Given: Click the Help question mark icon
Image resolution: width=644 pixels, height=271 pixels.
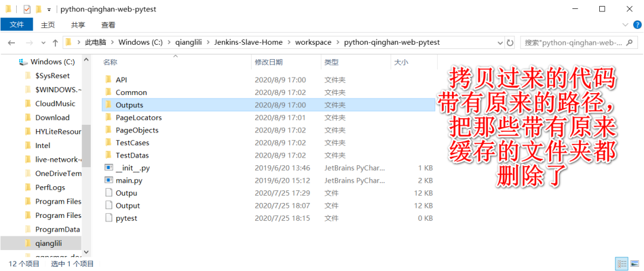Looking at the screenshot, I should click(x=637, y=24).
